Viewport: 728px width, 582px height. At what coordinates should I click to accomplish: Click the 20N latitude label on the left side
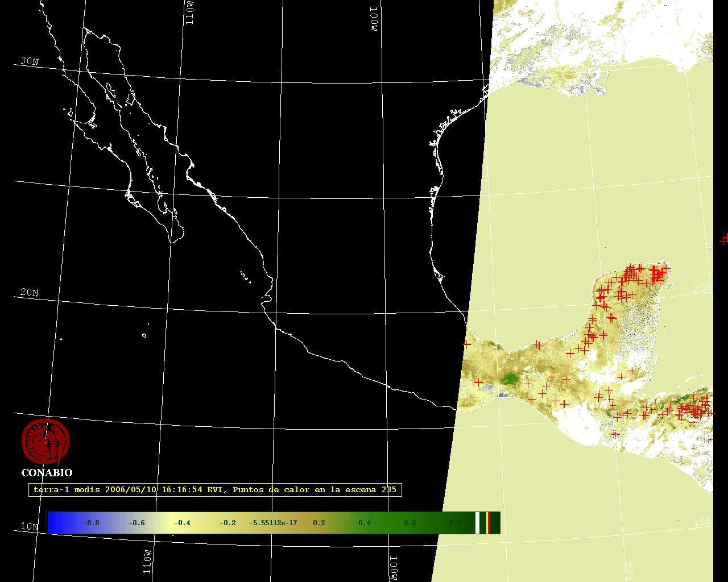(x=29, y=293)
